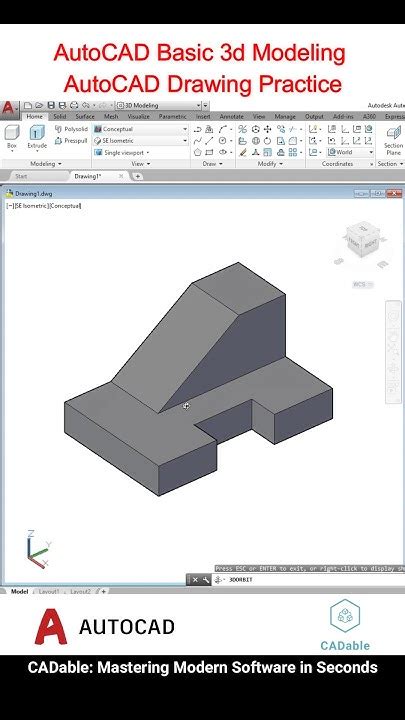Click the Section Plane tool

tap(394, 140)
